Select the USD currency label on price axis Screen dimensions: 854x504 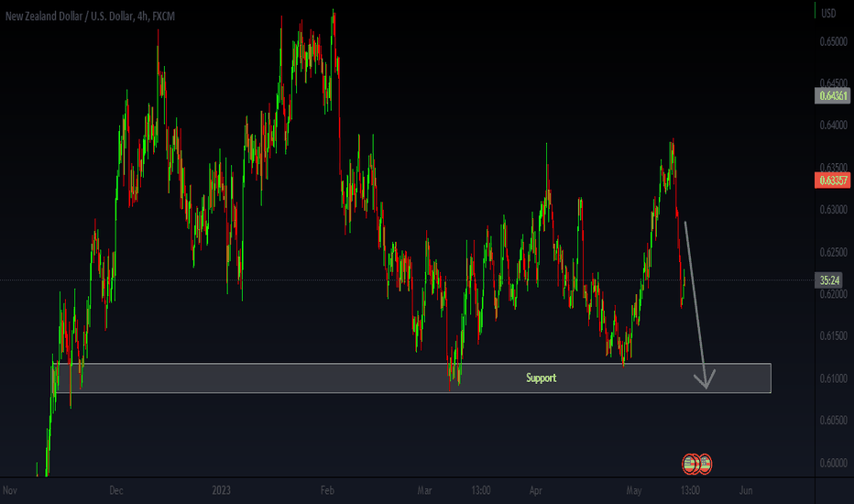pyautogui.click(x=828, y=13)
